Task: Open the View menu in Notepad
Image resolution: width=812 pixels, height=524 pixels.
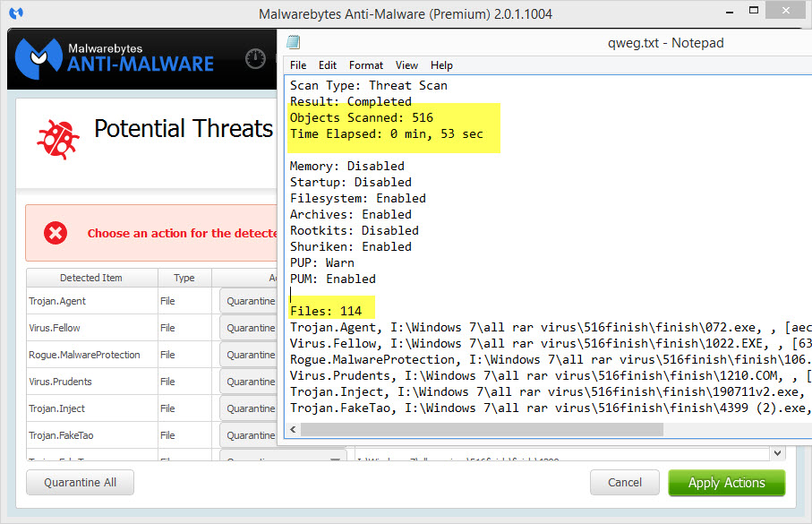Action: pos(406,65)
